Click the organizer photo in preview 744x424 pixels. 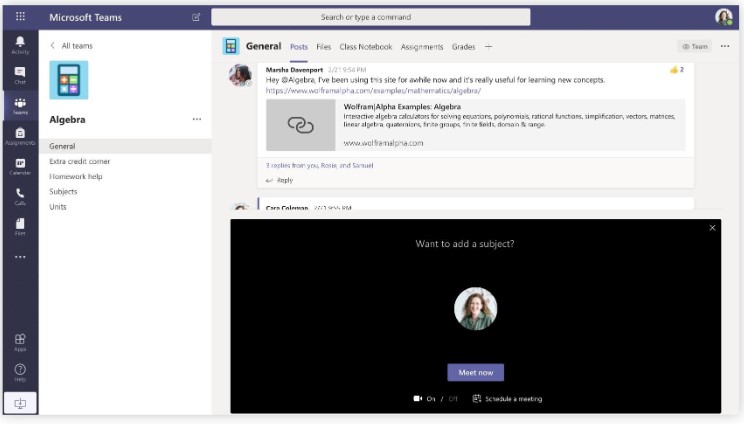tap(475, 309)
